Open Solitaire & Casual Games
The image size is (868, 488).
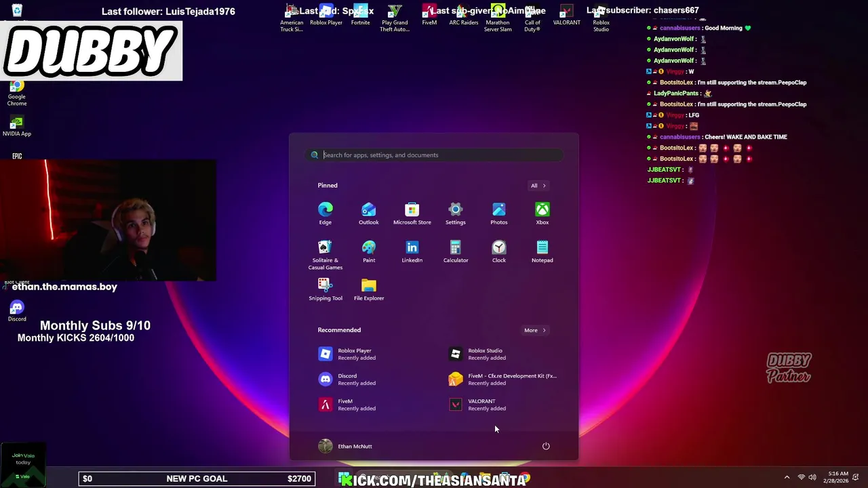point(325,255)
